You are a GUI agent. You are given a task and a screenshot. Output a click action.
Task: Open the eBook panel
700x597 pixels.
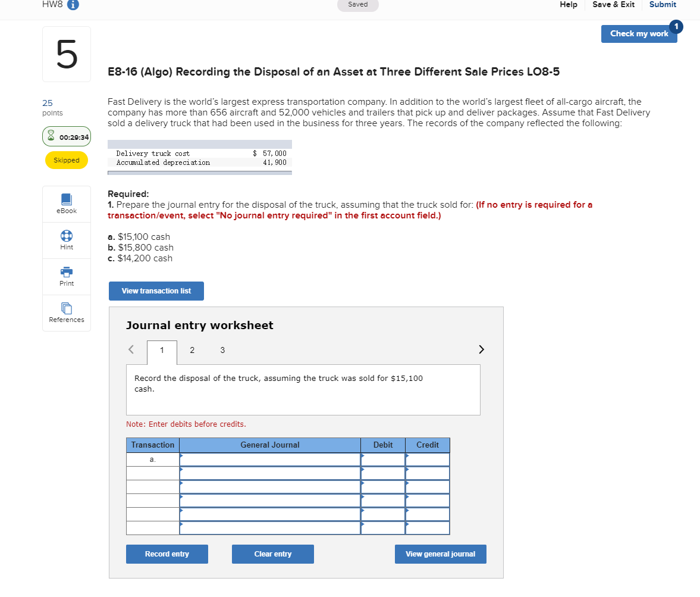66,204
